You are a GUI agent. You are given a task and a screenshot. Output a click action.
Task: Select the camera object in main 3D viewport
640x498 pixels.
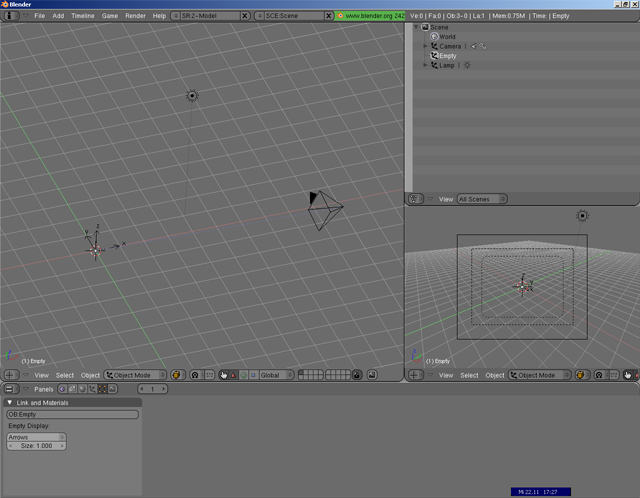(x=325, y=210)
